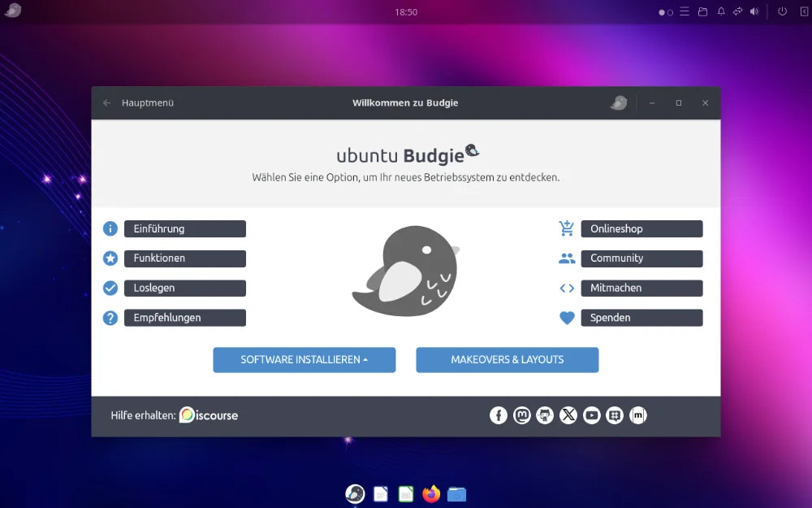Open the YouTube social link
Viewport: 812px width, 508px height.
pyautogui.click(x=591, y=415)
